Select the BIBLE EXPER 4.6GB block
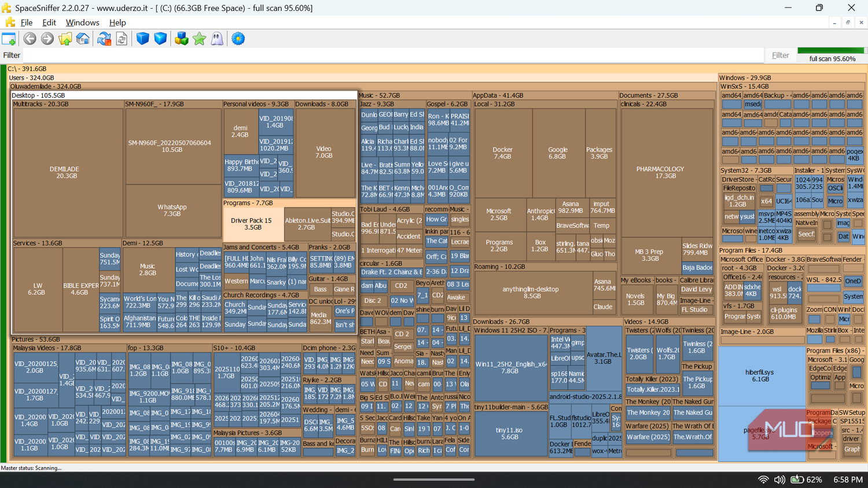 [x=80, y=289]
